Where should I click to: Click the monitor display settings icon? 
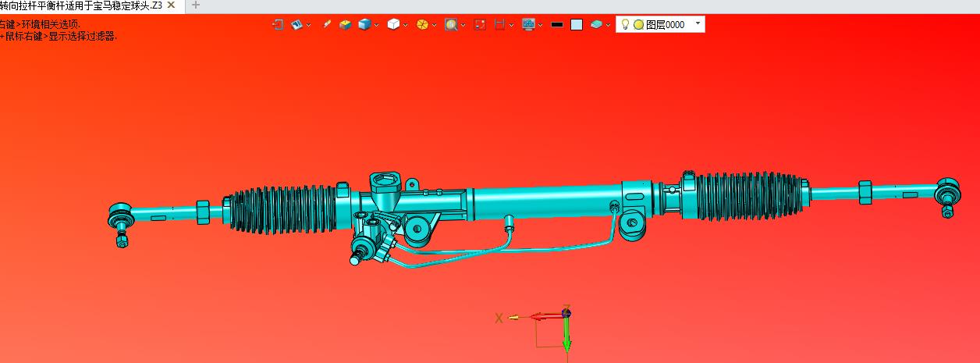pos(528,24)
